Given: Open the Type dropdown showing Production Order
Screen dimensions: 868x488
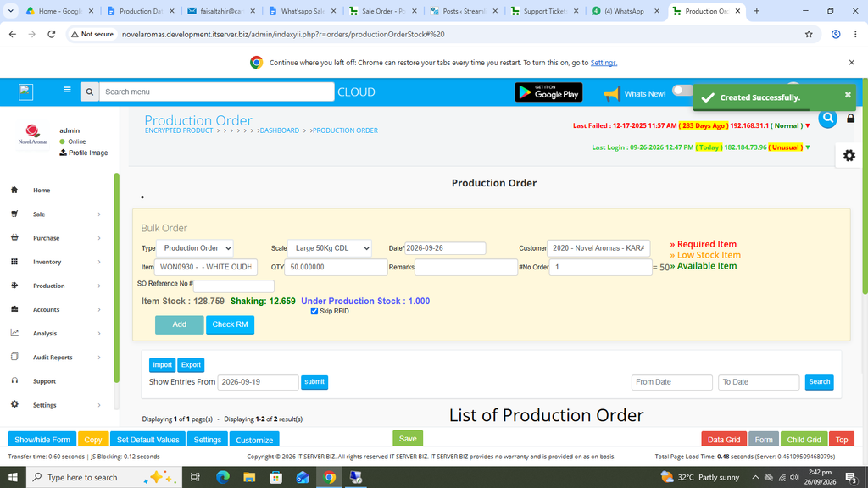Looking at the screenshot, I should click(195, 248).
